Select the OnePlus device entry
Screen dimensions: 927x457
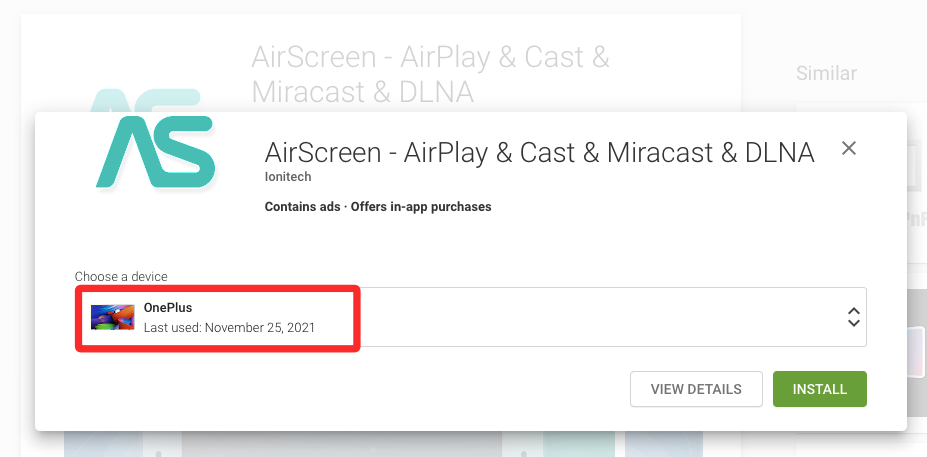point(471,317)
